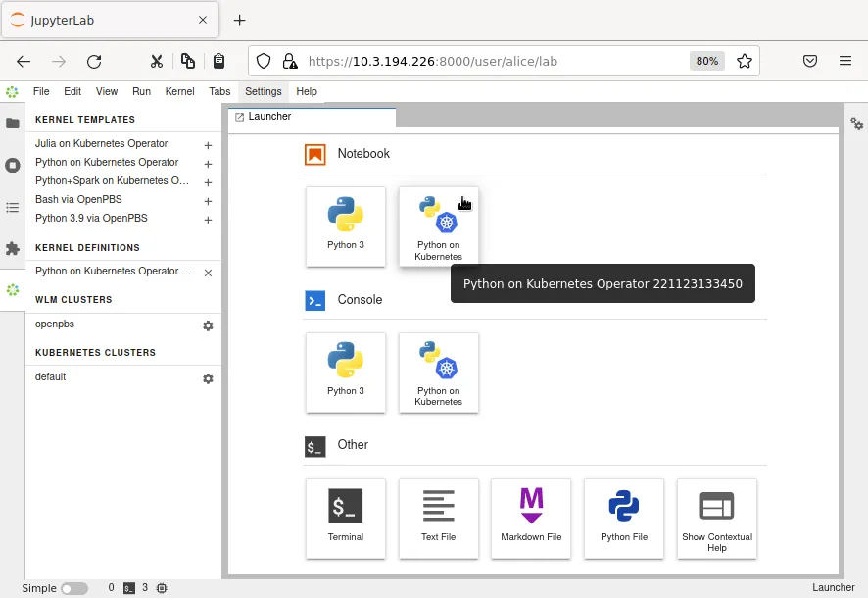Viewport: 868px width, 598px height.
Task: Launch Python 3 notebook
Action: click(x=346, y=226)
